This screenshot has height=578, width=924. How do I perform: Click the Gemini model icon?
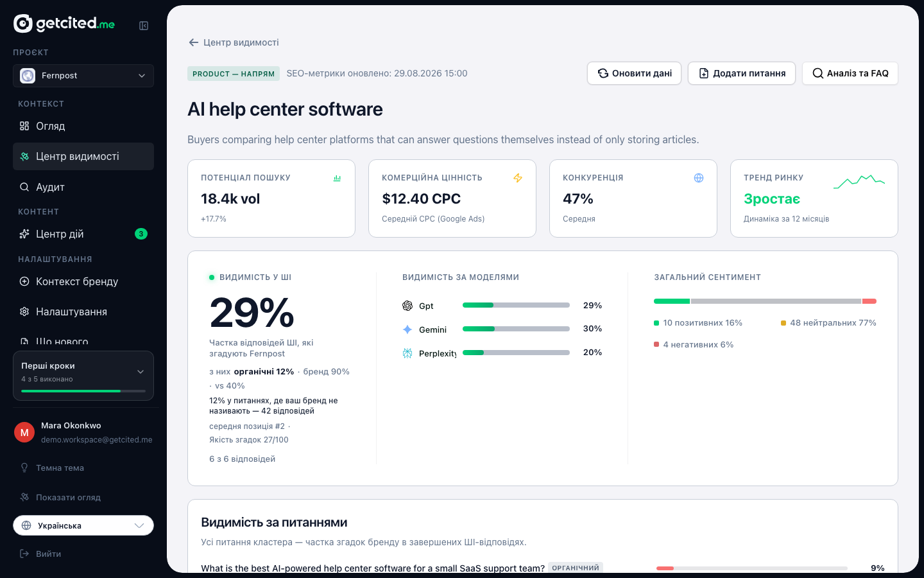(407, 329)
